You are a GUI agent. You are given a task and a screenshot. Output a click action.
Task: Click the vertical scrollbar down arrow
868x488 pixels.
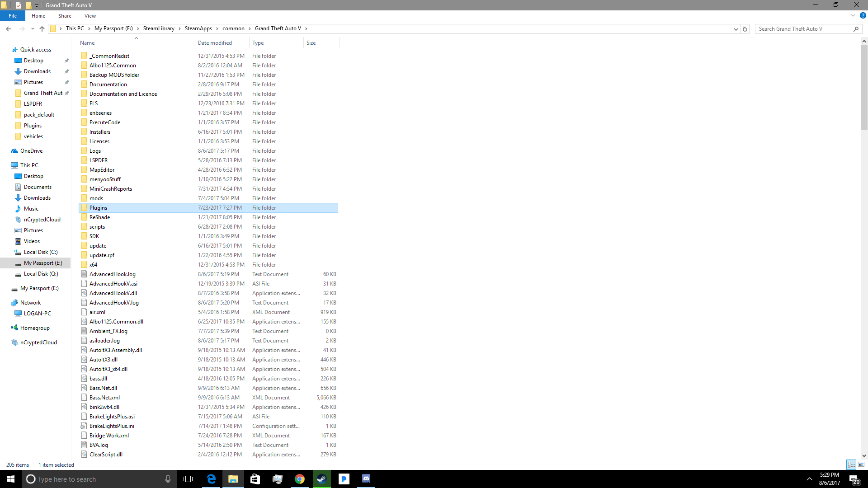[864, 456]
